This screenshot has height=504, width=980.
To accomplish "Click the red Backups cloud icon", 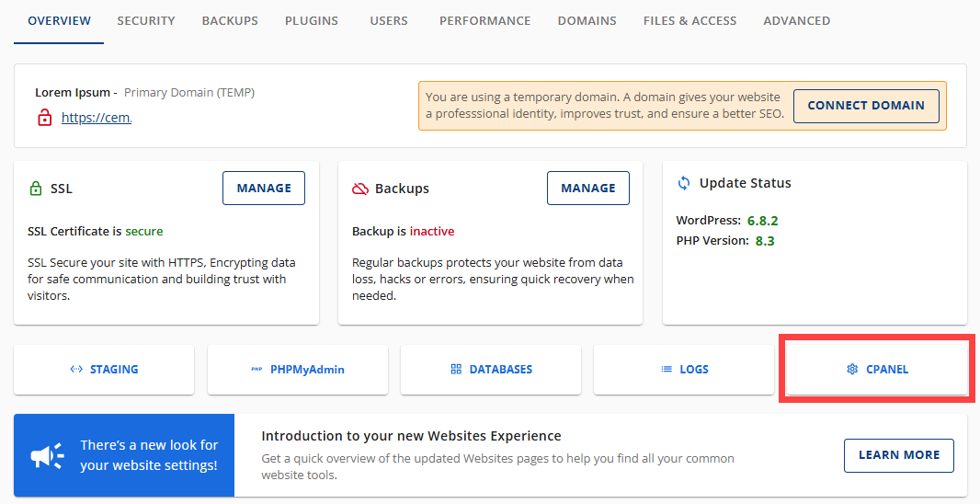I will click(360, 189).
